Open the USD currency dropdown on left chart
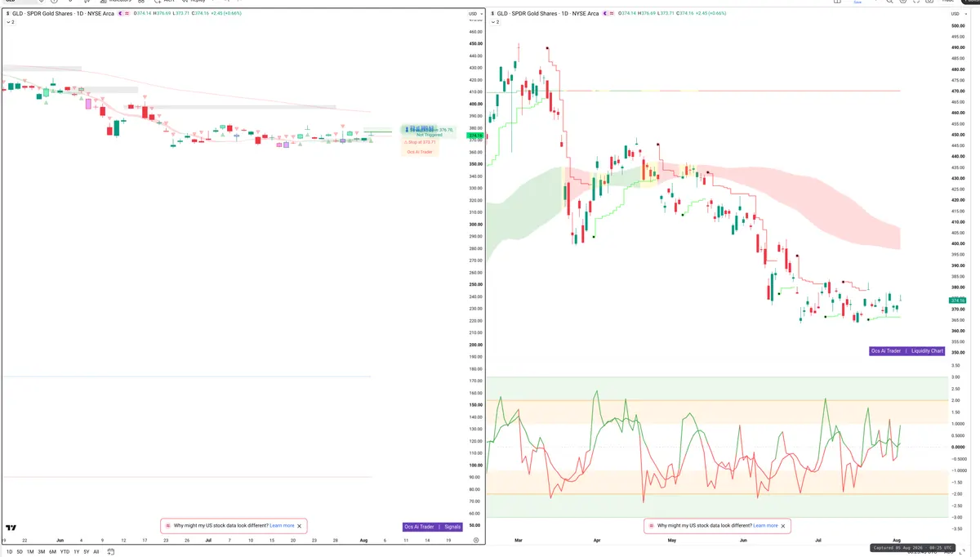 (x=474, y=14)
